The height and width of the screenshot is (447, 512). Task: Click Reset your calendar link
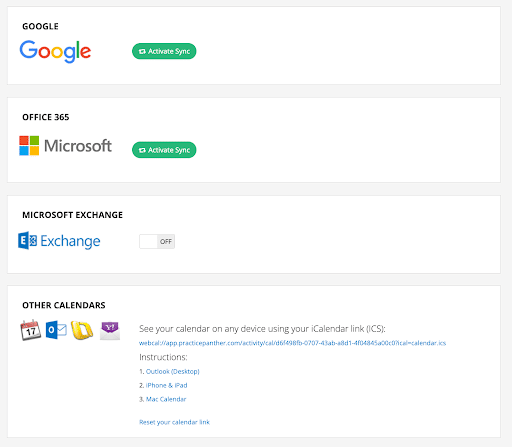coord(174,422)
